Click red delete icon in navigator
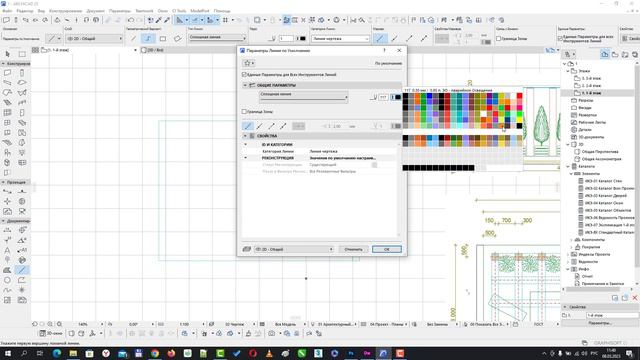640x360 pixels. click(x=635, y=298)
